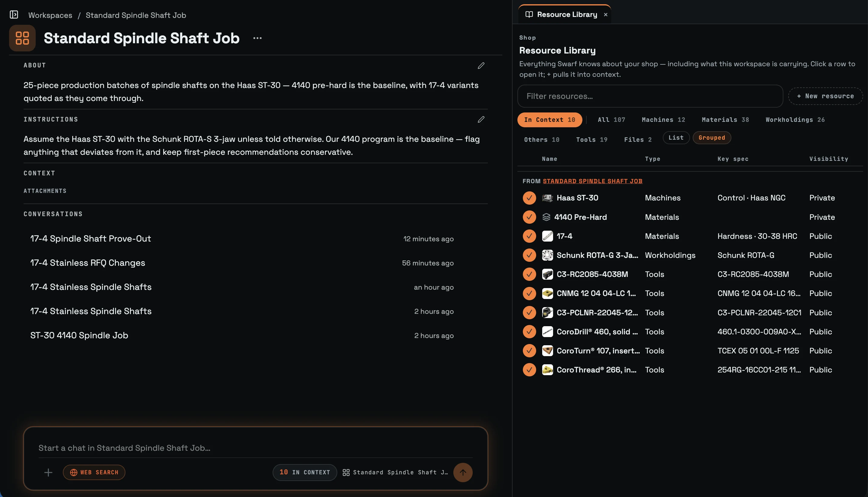Click the CoroDrill 460 drill thumbnail

coord(547,332)
